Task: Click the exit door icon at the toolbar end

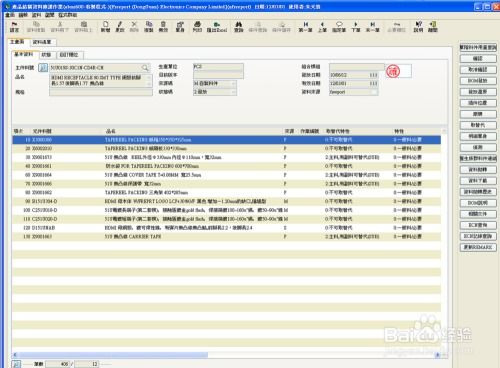Action: 433,27
